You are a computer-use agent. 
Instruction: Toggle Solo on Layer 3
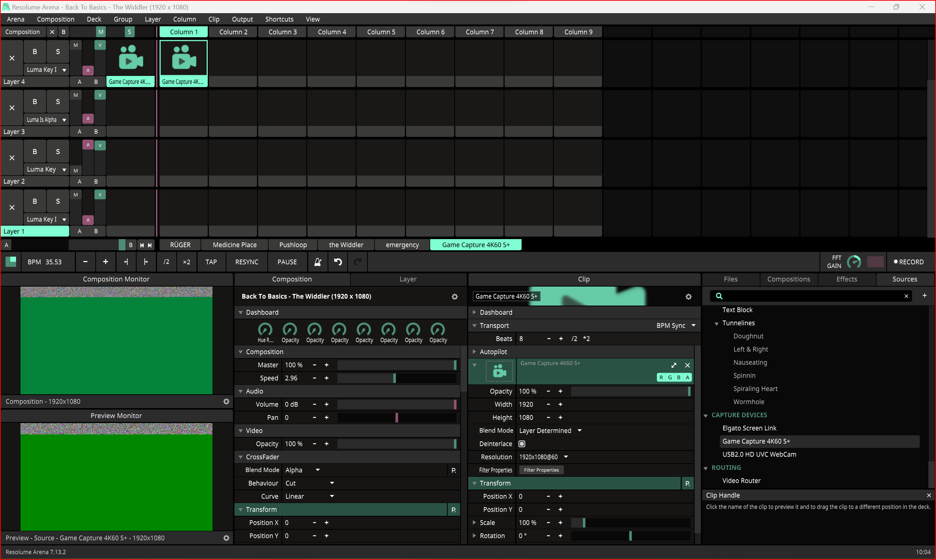point(58,101)
